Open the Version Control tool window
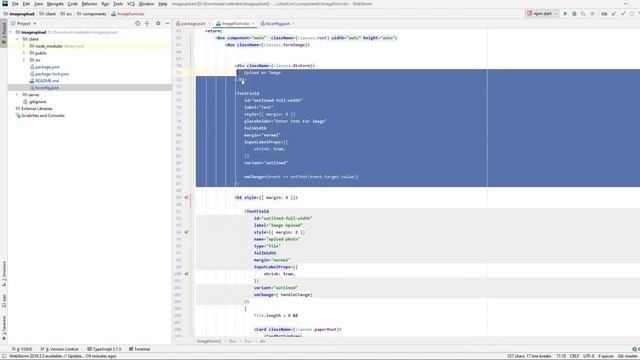Image resolution: width=640 pixels, height=360 pixels. click(x=60, y=349)
